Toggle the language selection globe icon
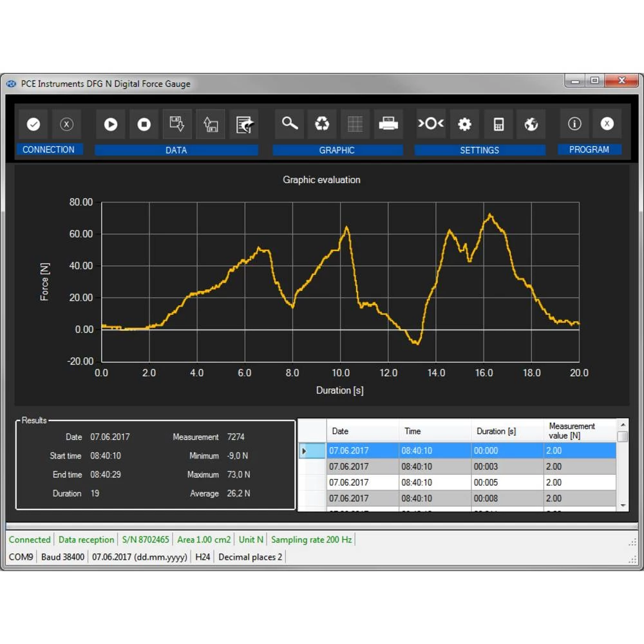The image size is (644, 644). (x=531, y=124)
